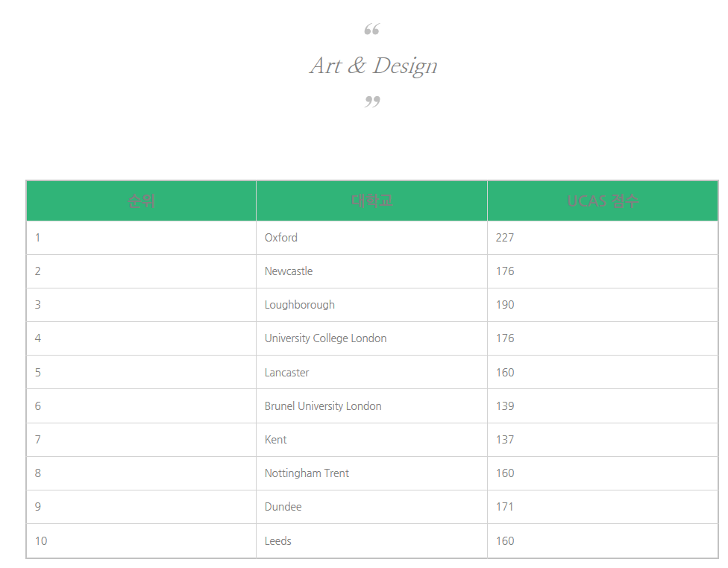Click University College London's score '176'
This screenshot has width=728, height=568.
coord(505,338)
